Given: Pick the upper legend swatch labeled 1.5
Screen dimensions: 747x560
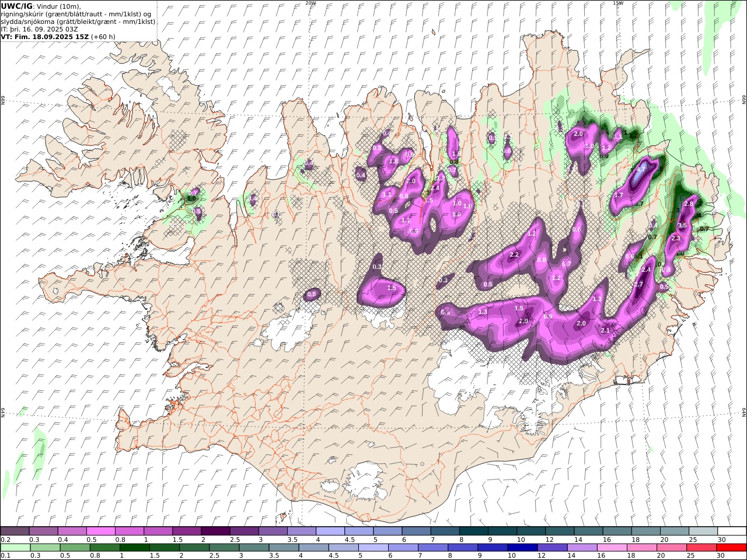Looking at the screenshot, I should [187, 531].
